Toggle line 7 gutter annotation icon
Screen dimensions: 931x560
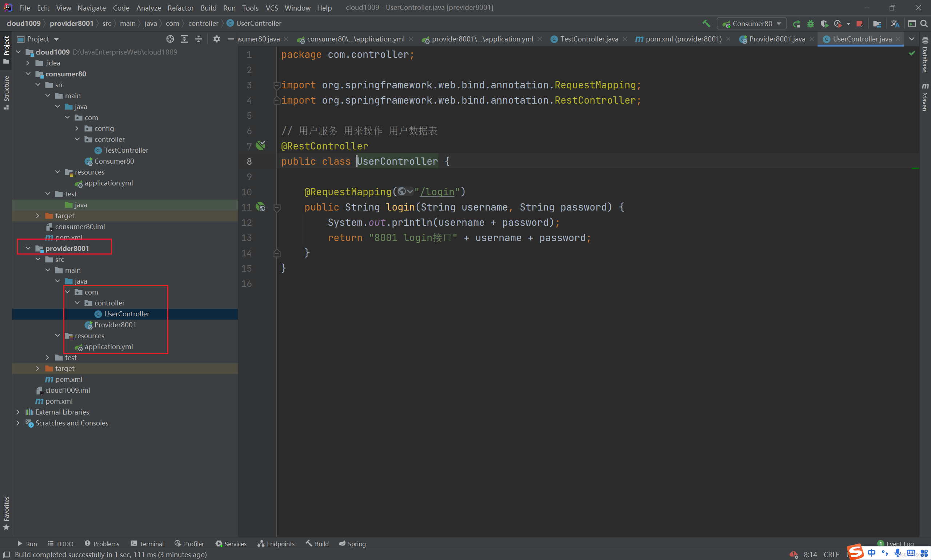click(x=261, y=146)
